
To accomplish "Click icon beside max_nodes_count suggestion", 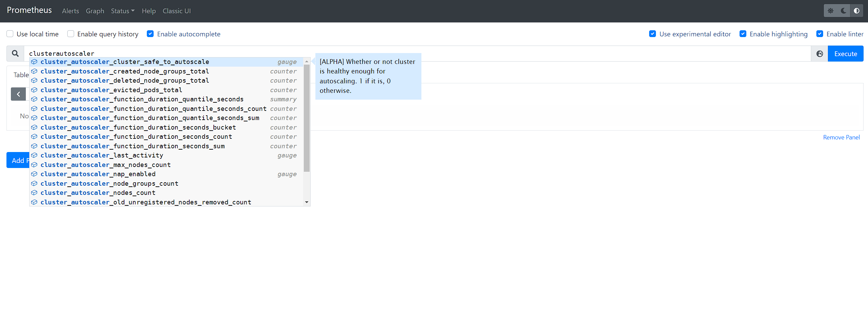I will coord(34,165).
